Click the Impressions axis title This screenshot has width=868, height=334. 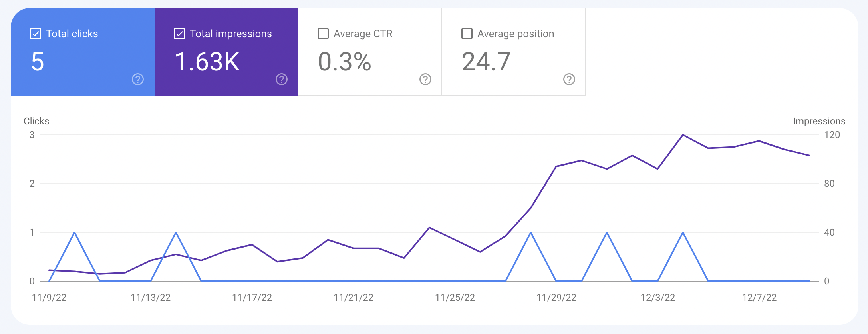[819, 121]
